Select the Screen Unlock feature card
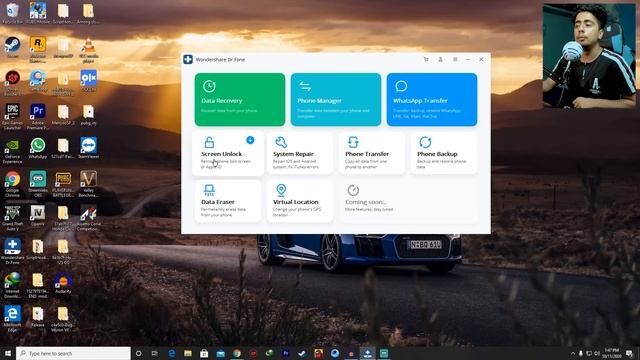The width and height of the screenshot is (640, 360). click(x=228, y=153)
